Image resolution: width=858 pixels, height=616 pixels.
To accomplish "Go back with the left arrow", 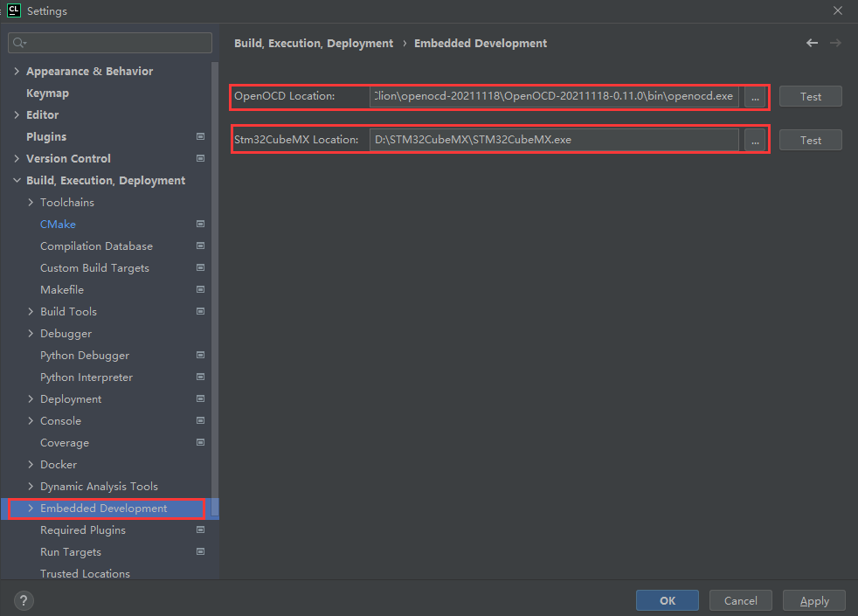I will pos(812,43).
